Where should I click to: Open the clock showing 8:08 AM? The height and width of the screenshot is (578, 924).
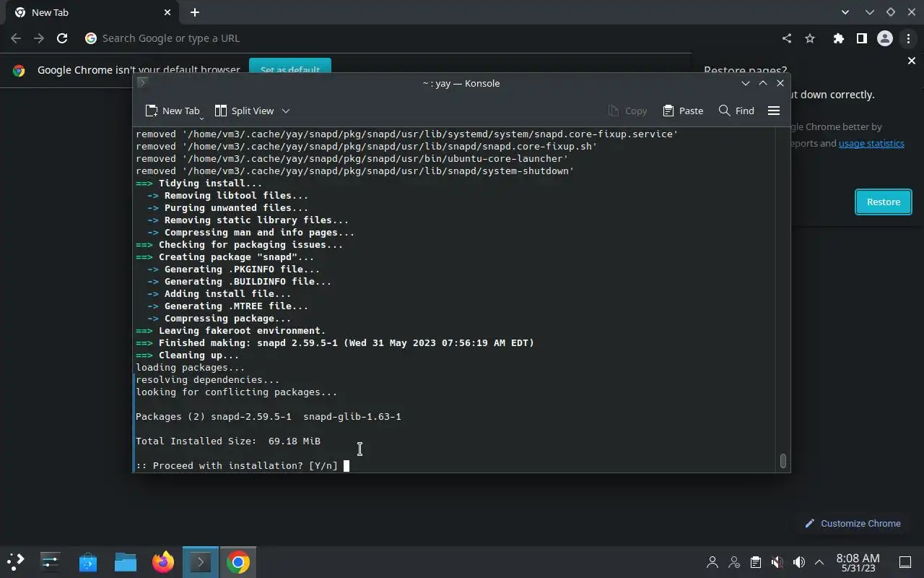point(858,562)
